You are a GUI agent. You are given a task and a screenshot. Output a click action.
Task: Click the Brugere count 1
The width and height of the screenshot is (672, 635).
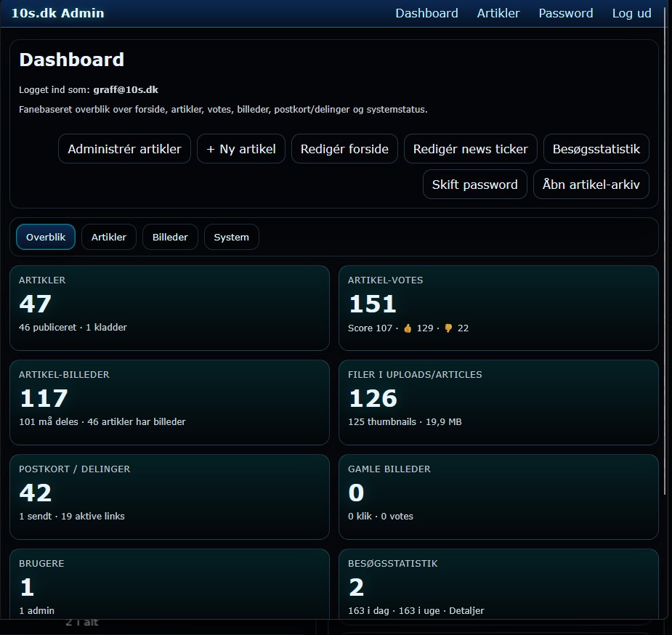click(27, 587)
